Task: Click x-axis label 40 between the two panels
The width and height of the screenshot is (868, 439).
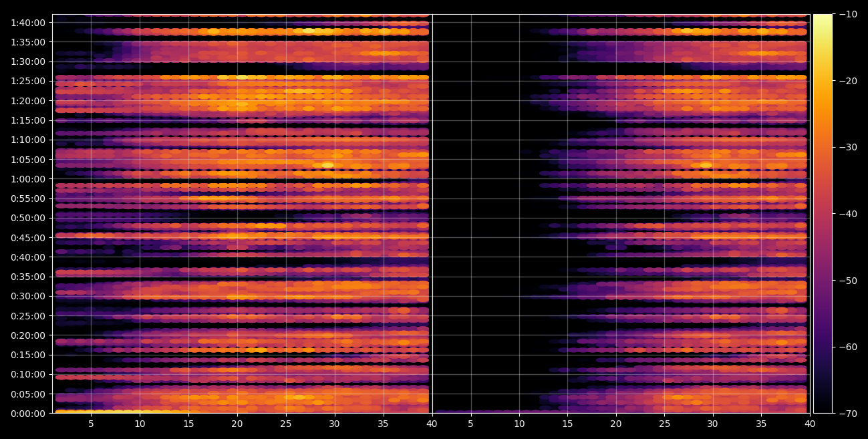Action: [x=432, y=424]
